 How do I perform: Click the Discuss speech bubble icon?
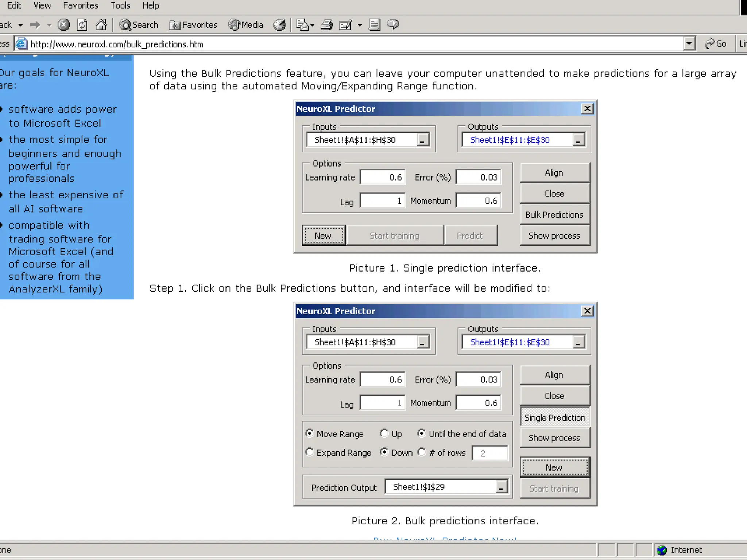[393, 25]
